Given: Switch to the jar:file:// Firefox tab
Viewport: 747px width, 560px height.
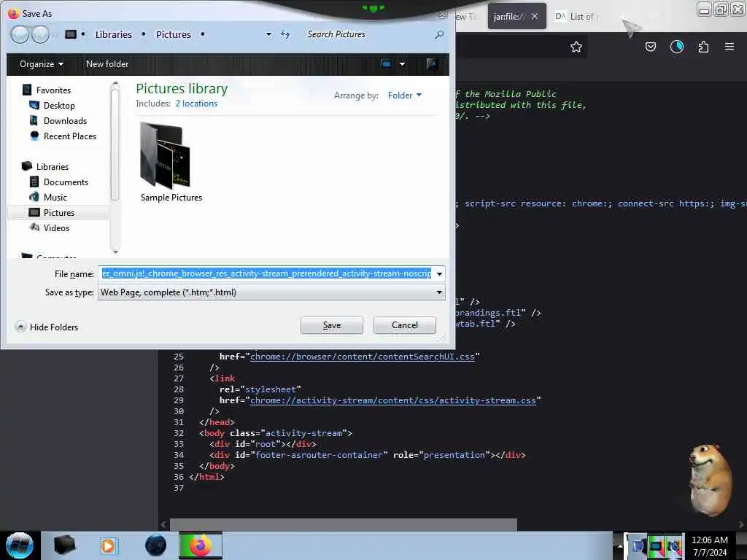Looking at the screenshot, I should tap(508, 17).
